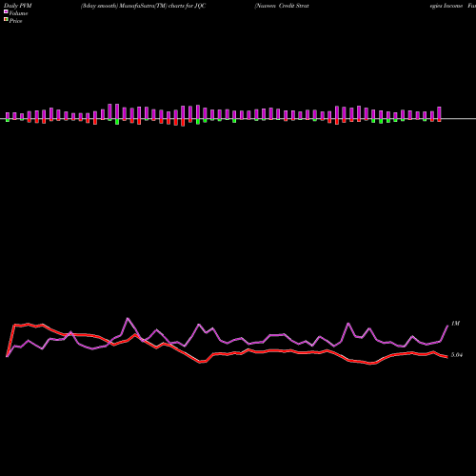Click the 'Nuveen Credit Strat' title fragment
476x476 pixels.
coord(282,6)
